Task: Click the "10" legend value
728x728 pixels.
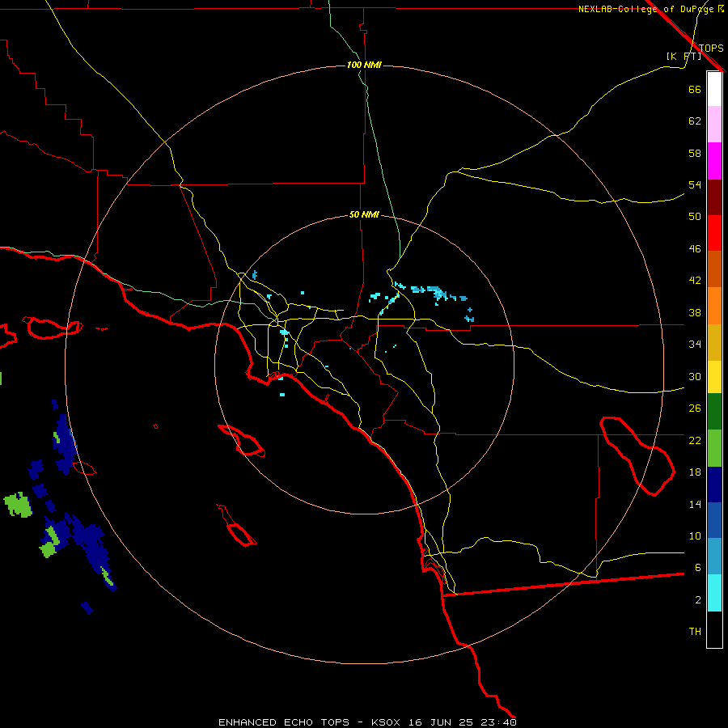Action: pyautogui.click(x=695, y=535)
